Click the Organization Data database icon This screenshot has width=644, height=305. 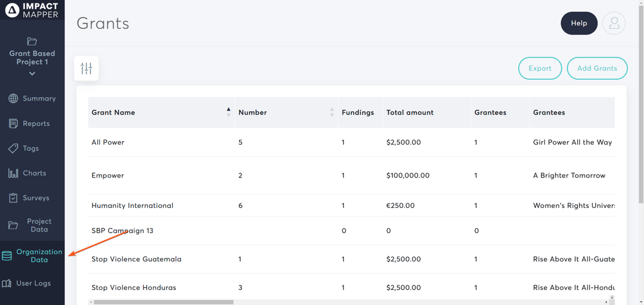[x=7, y=256]
